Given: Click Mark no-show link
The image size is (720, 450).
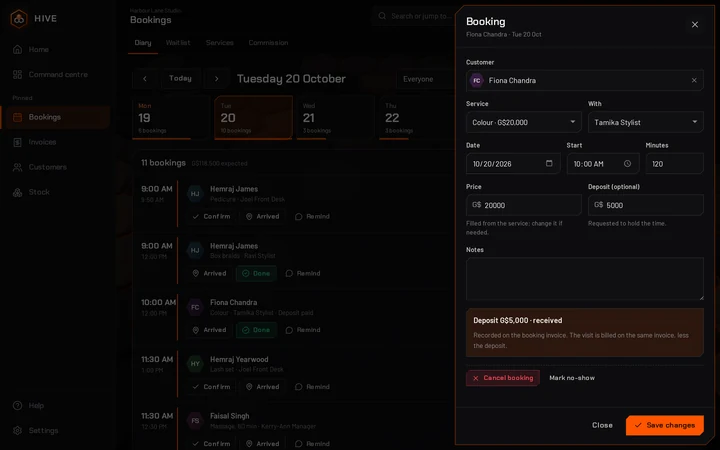Looking at the screenshot, I should pos(572,378).
